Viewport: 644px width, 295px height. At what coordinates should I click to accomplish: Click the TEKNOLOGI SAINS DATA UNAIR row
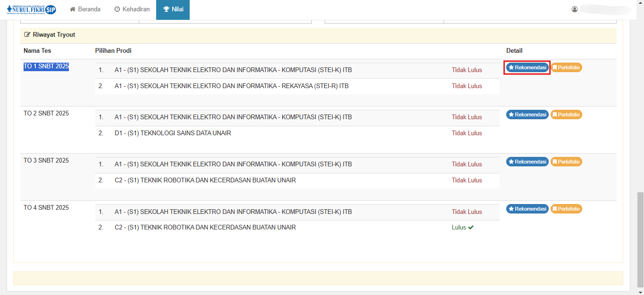(x=173, y=133)
